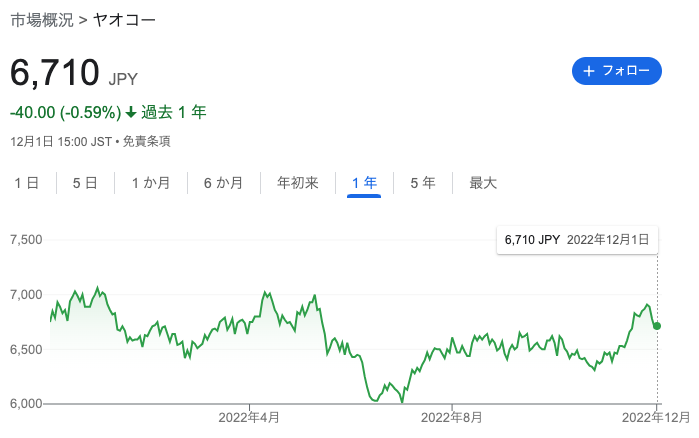
Task: Open the 市場概況 breadcrumb link
Action: 42,20
